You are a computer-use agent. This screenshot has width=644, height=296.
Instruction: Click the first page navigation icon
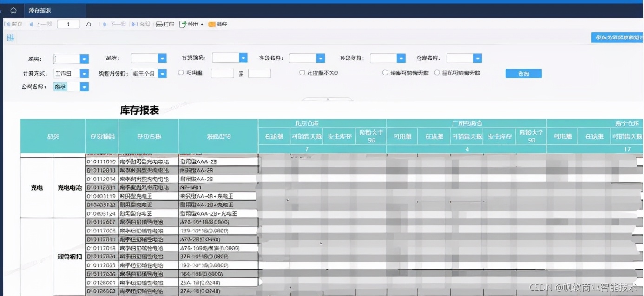pos(7,24)
